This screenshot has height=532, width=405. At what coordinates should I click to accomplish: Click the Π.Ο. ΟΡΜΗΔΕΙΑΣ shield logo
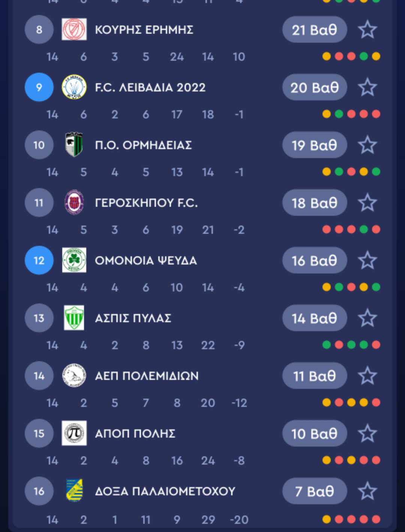(x=74, y=145)
